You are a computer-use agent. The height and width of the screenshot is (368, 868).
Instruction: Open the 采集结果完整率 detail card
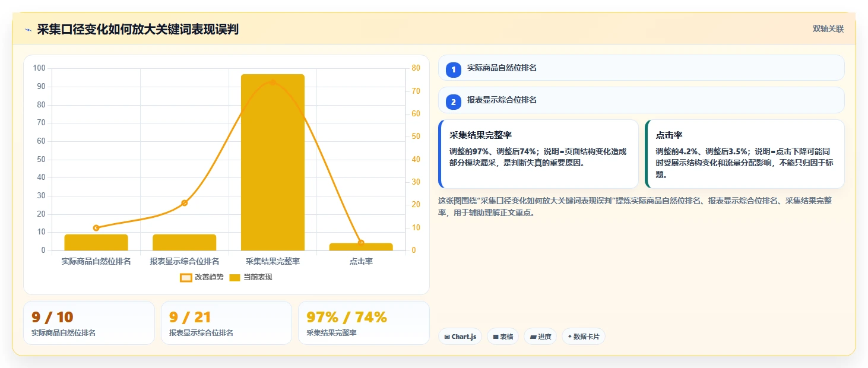538,154
